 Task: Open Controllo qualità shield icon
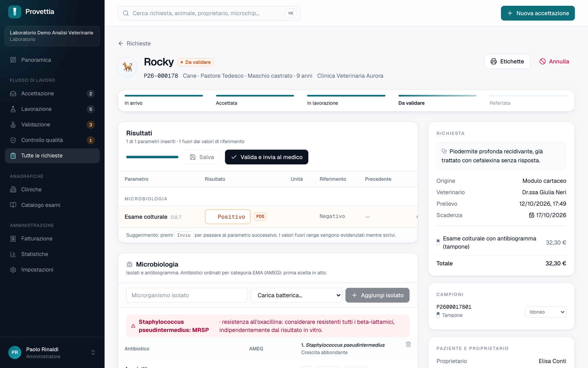coord(13,140)
